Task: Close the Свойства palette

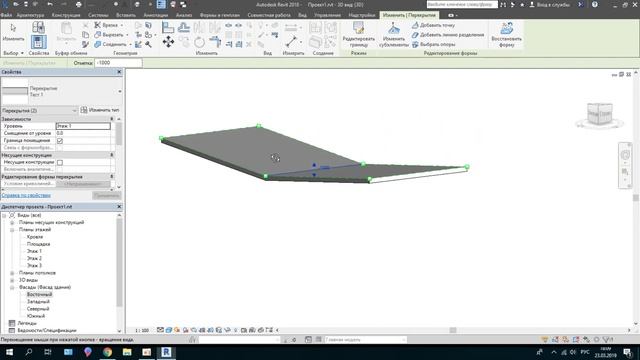Action: pyautogui.click(x=119, y=72)
